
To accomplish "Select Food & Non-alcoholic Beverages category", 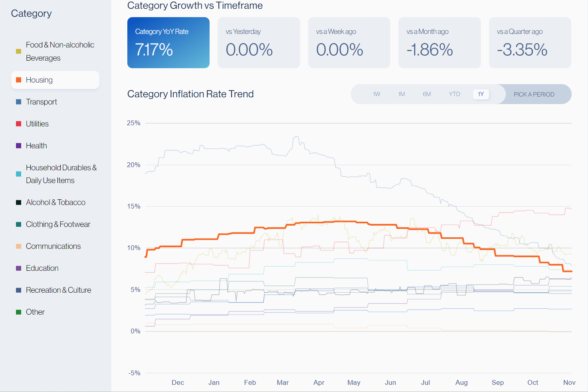I will tap(60, 51).
